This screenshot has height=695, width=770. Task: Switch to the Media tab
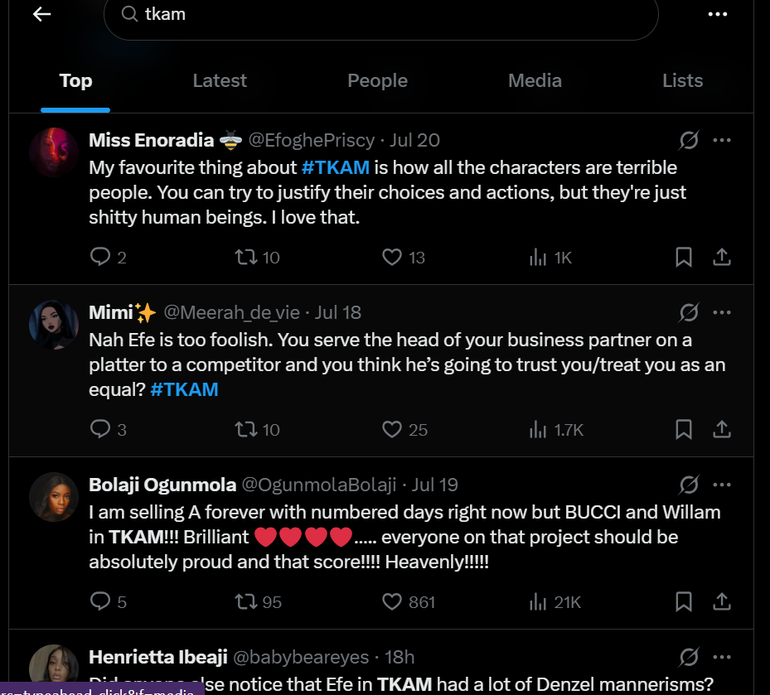point(534,81)
